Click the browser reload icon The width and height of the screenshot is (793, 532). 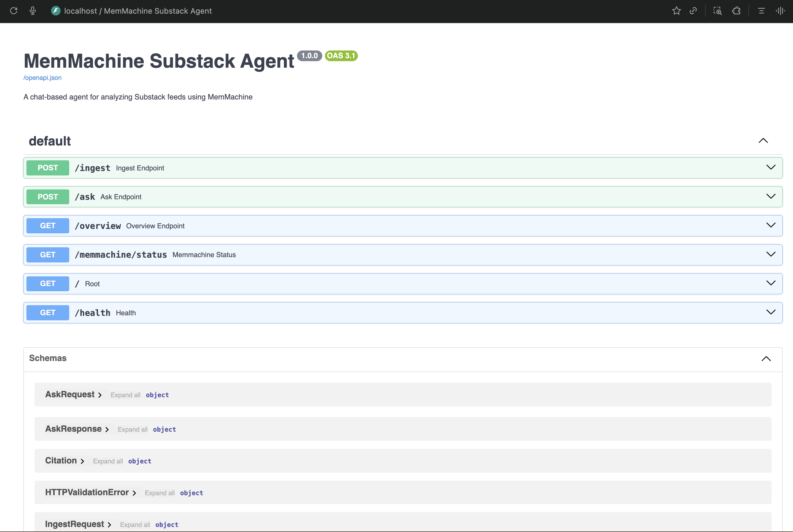14,11
